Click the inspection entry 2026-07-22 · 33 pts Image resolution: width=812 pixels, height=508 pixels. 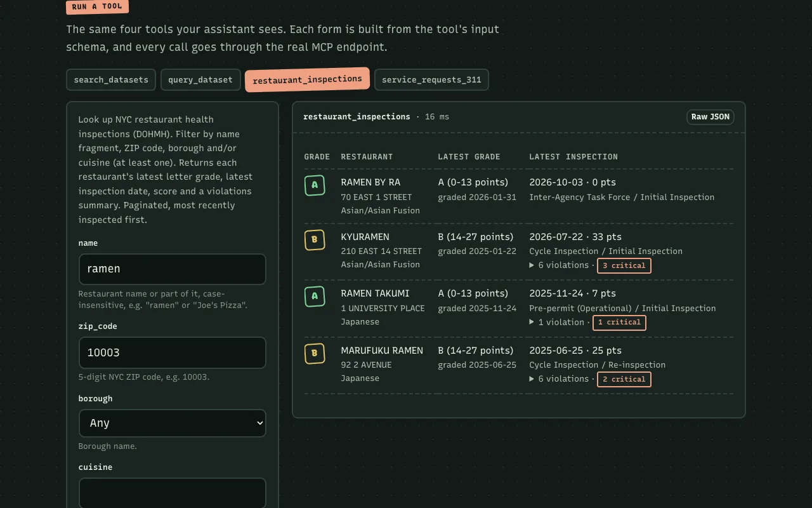click(575, 237)
